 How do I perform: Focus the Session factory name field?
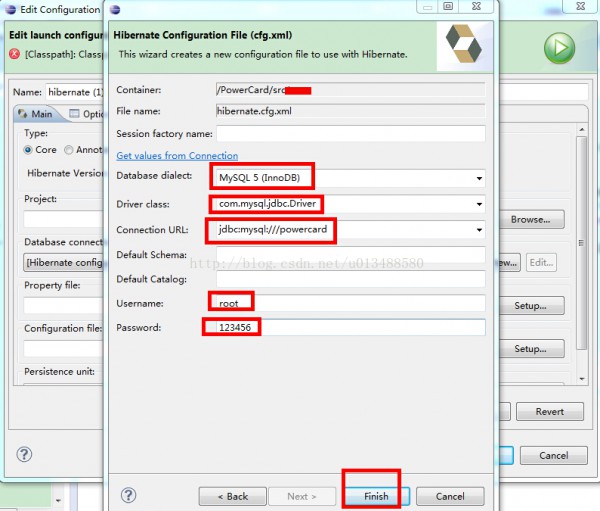point(351,134)
